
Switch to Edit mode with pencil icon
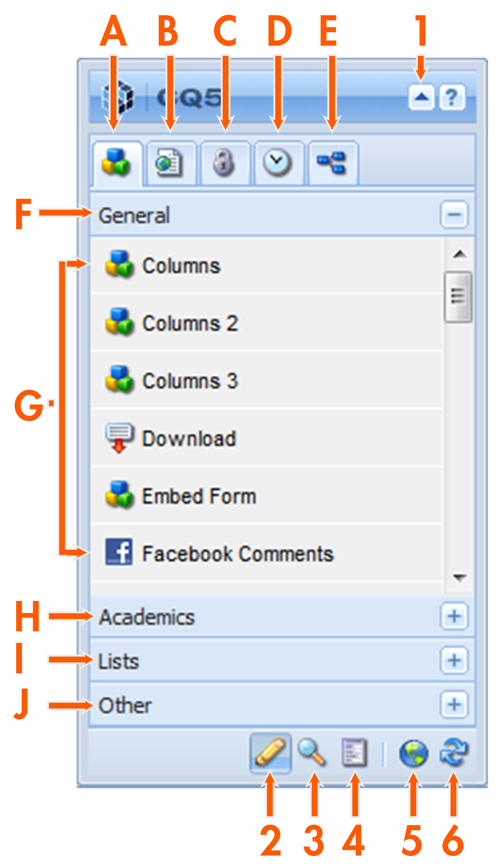click(x=270, y=753)
